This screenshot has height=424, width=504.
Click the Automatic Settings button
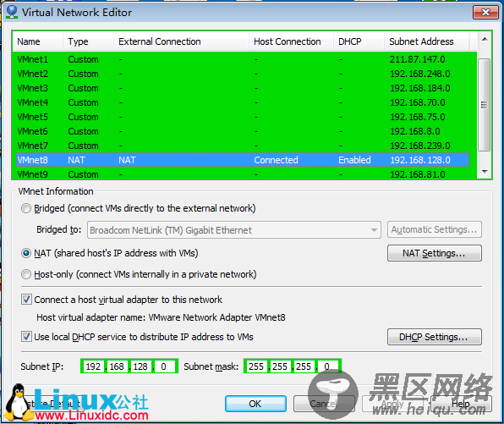pos(435,229)
